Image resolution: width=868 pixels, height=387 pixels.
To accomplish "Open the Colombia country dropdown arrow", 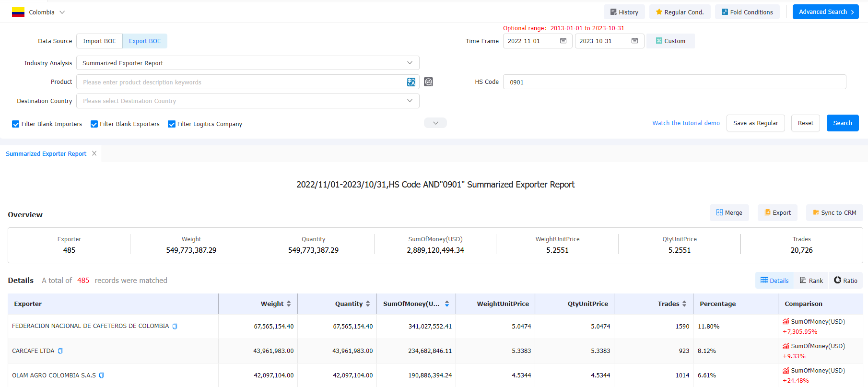I will (62, 12).
